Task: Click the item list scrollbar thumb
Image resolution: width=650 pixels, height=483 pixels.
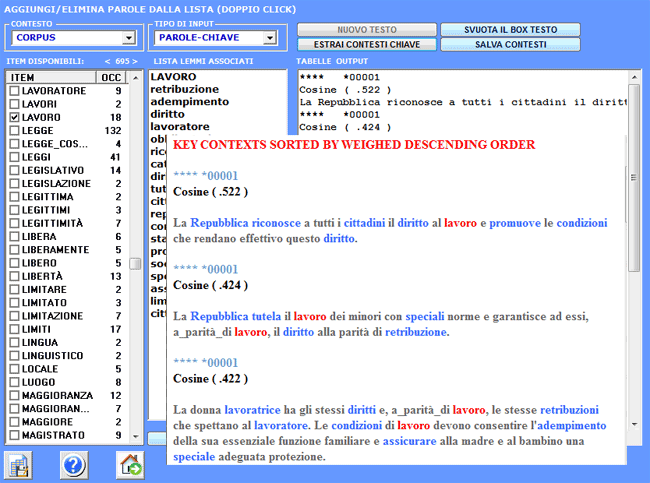Action: (x=135, y=264)
